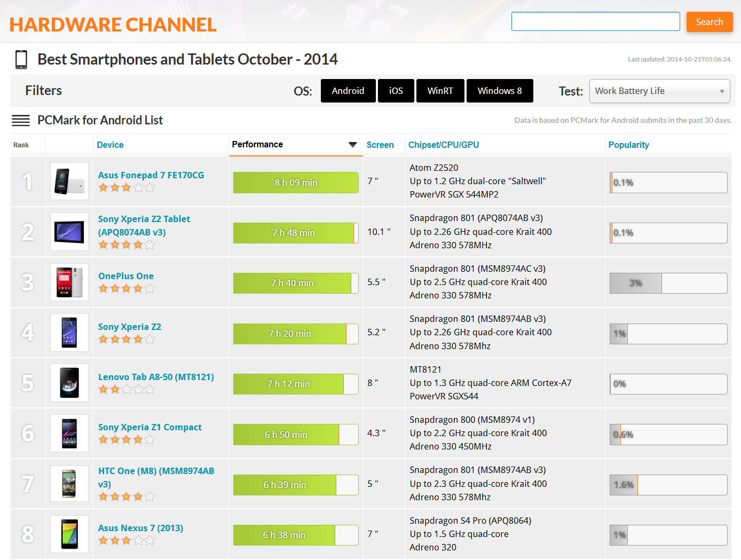Screen dimensions: 741x560
Task: Open the Sony Xperia Z1 Compact link
Action: click(x=150, y=427)
